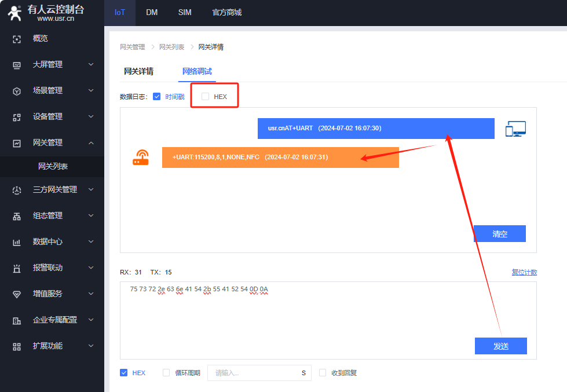
Task: Click the loop period 请输入 input field
Action: click(x=252, y=373)
